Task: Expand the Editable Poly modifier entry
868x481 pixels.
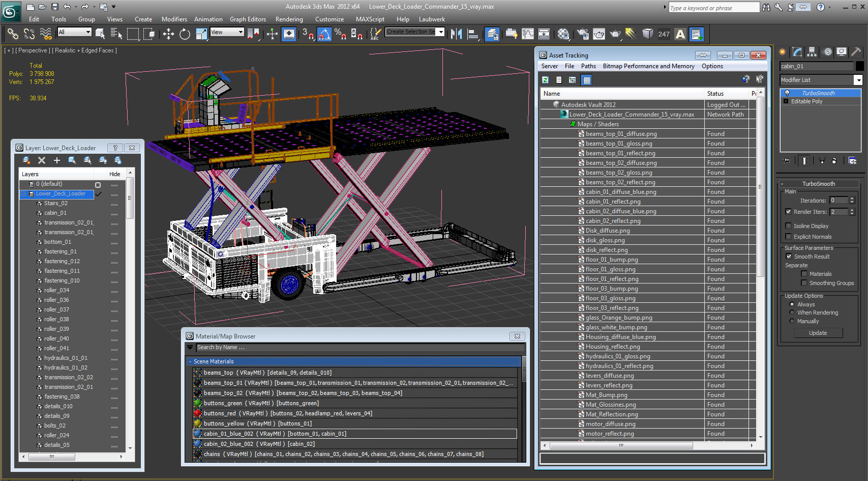Action: click(786, 101)
